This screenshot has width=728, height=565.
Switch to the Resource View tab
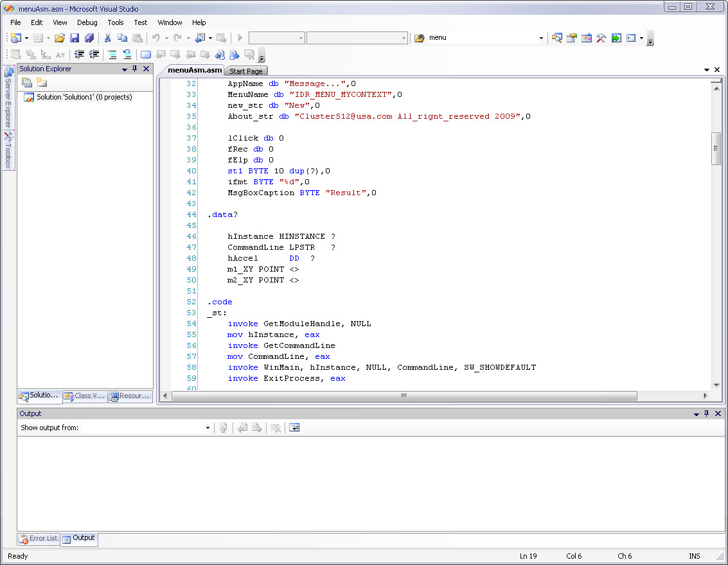point(130,395)
